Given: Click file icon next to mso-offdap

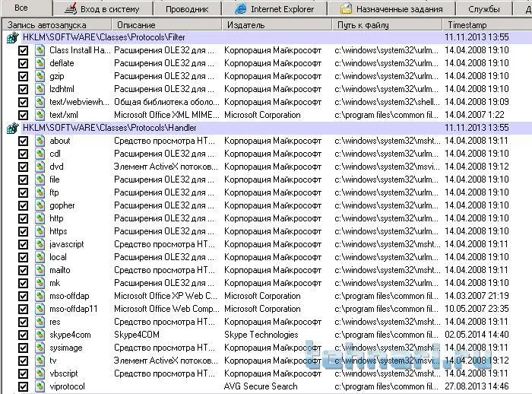Looking at the screenshot, I should [40, 296].
